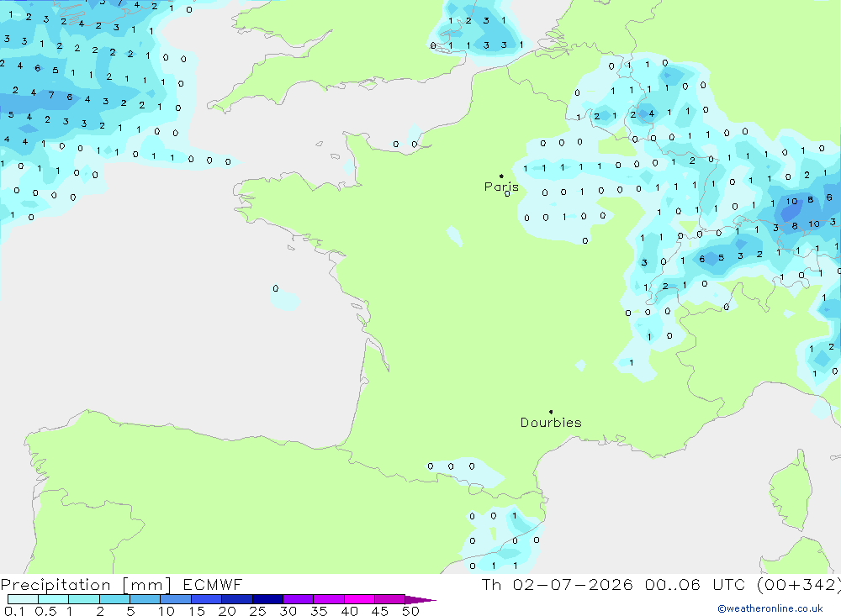This screenshot has height=616, width=841.
Task: Select the 2–5 mm legend swatch
Action: (x=114, y=599)
